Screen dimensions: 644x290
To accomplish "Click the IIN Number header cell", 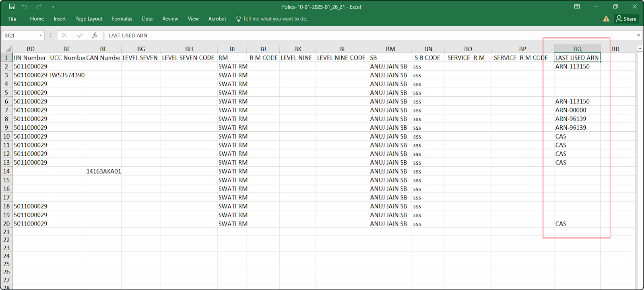I will (x=31, y=58).
